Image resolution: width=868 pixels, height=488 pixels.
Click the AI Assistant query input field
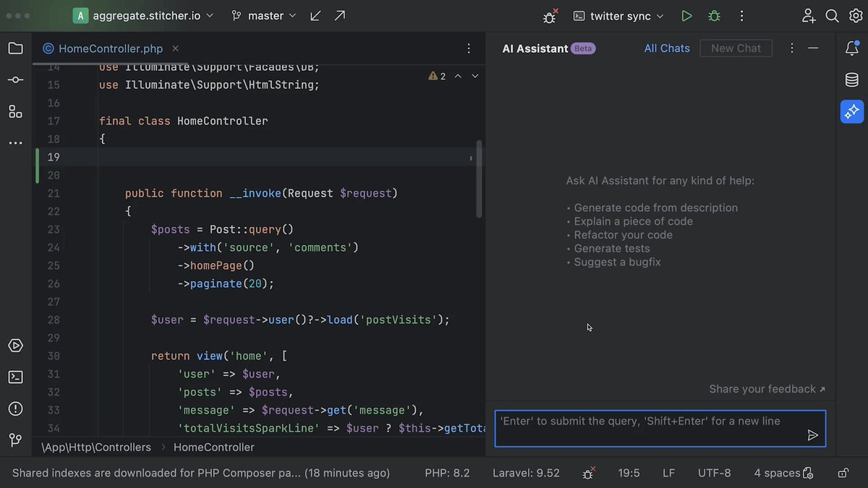click(651, 428)
